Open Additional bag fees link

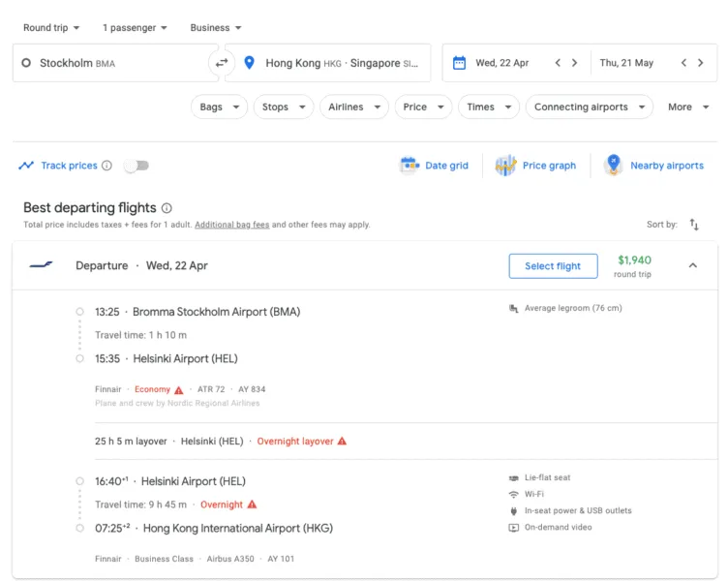tap(231, 225)
